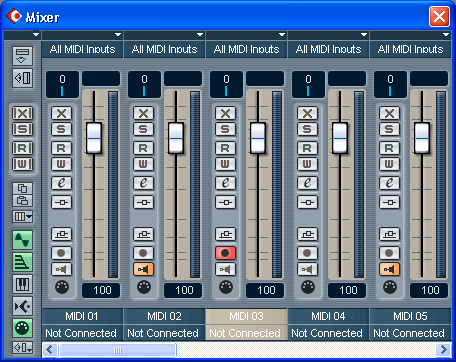This screenshot has height=362, width=456.
Task: Open the common panel top dropdown arrow
Action: click(36, 35)
